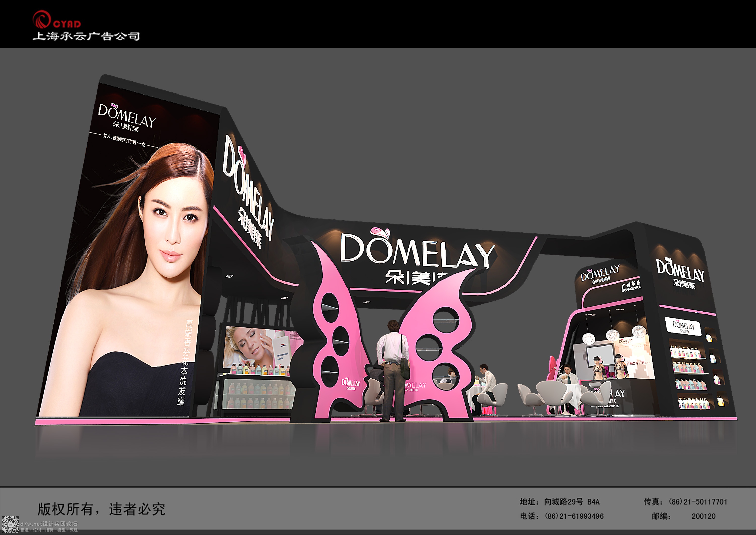Click the DOMELAY logo on the woman's poster
Image resolution: width=756 pixels, height=535 pixels.
pyautogui.click(x=127, y=118)
